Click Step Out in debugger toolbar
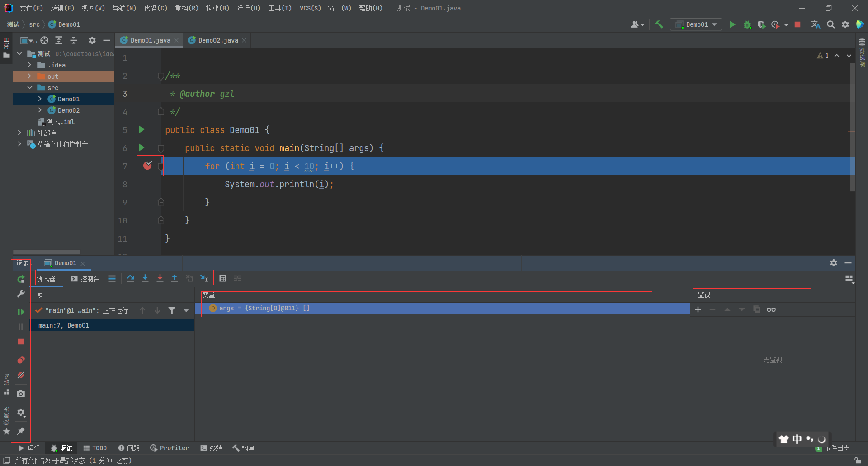868x466 pixels. tap(175, 278)
